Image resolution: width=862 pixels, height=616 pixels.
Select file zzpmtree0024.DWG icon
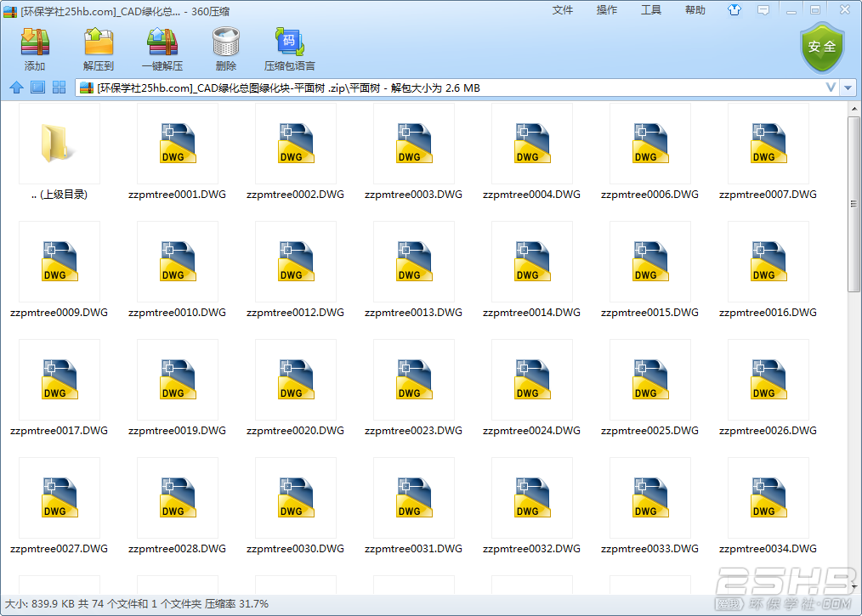(x=531, y=380)
